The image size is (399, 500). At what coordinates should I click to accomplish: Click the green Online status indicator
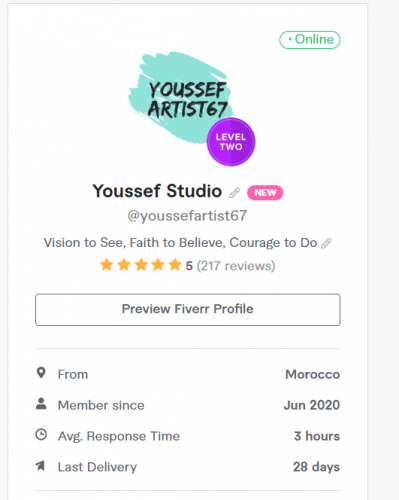pyautogui.click(x=310, y=40)
